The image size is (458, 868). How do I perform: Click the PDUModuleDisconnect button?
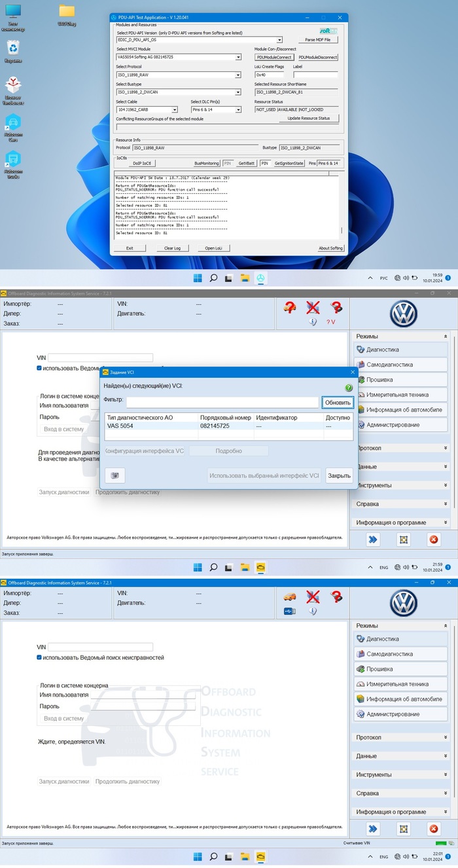(x=318, y=58)
